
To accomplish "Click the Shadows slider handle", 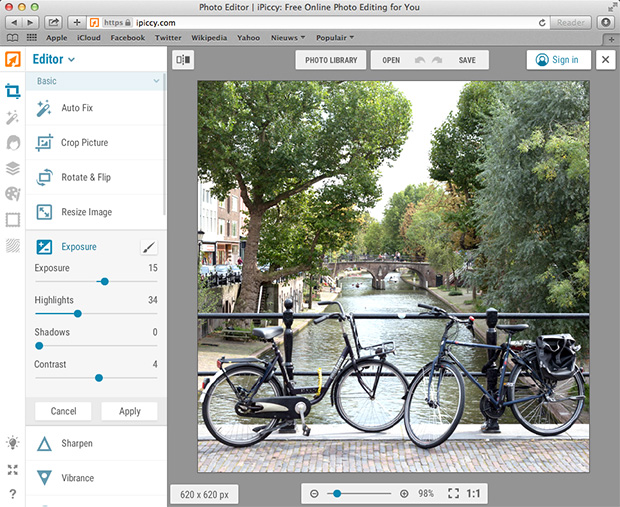I will pos(39,346).
